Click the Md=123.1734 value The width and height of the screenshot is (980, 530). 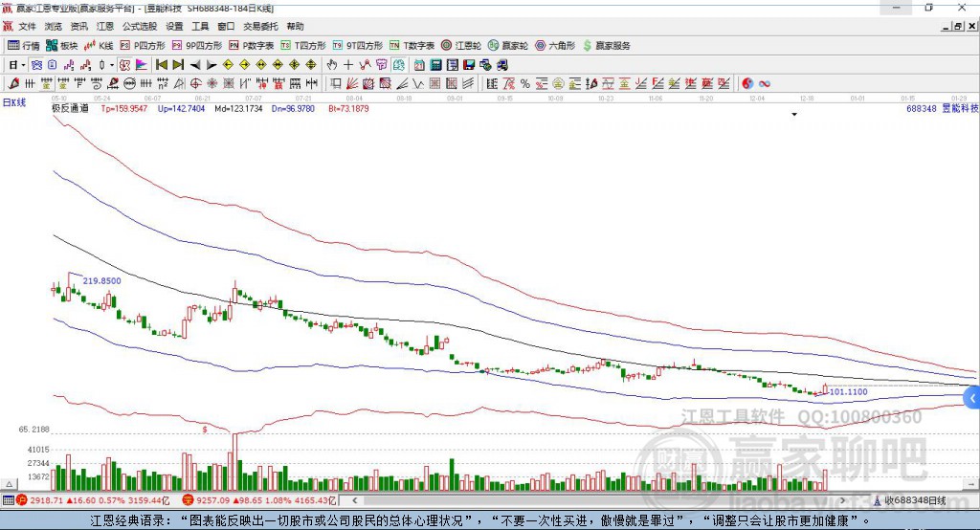point(238,109)
